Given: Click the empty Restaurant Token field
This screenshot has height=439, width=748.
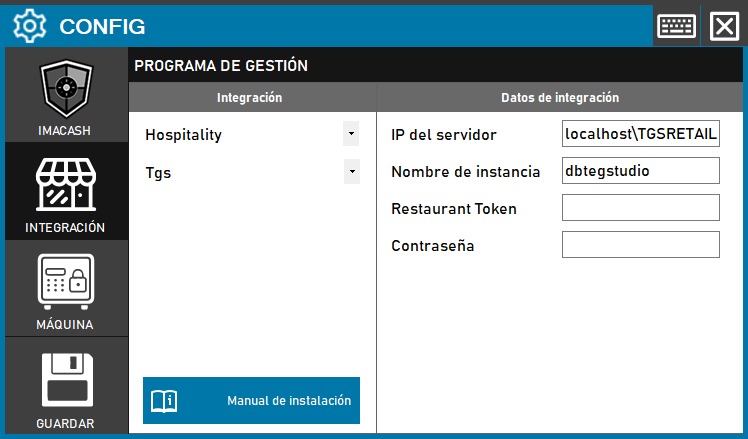Looking at the screenshot, I should (640, 208).
